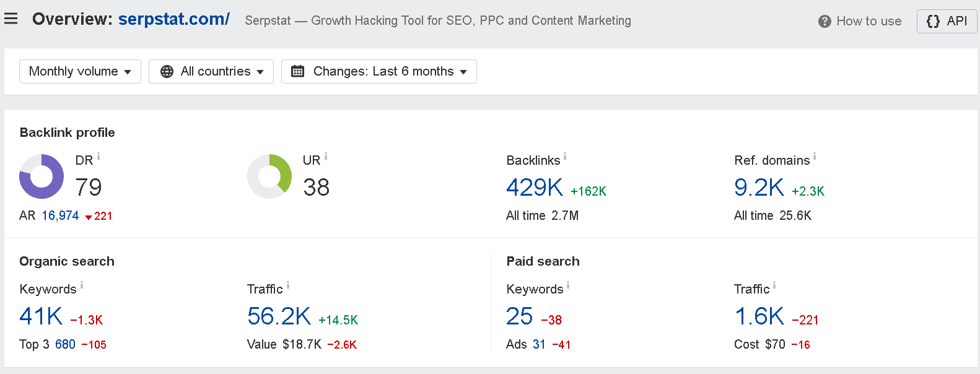This screenshot has height=374, width=980.
Task: Open Changes: Last 6 months dropdown
Action: pyautogui.click(x=379, y=71)
